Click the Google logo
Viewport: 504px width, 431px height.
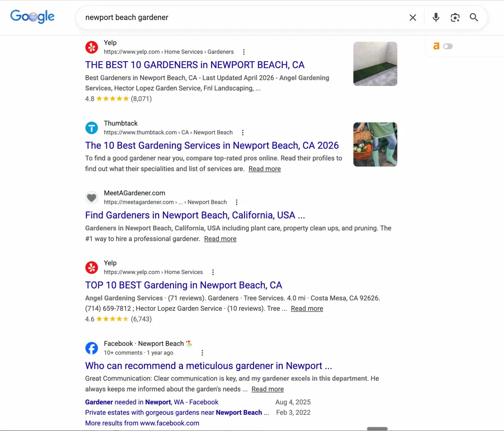click(x=32, y=16)
